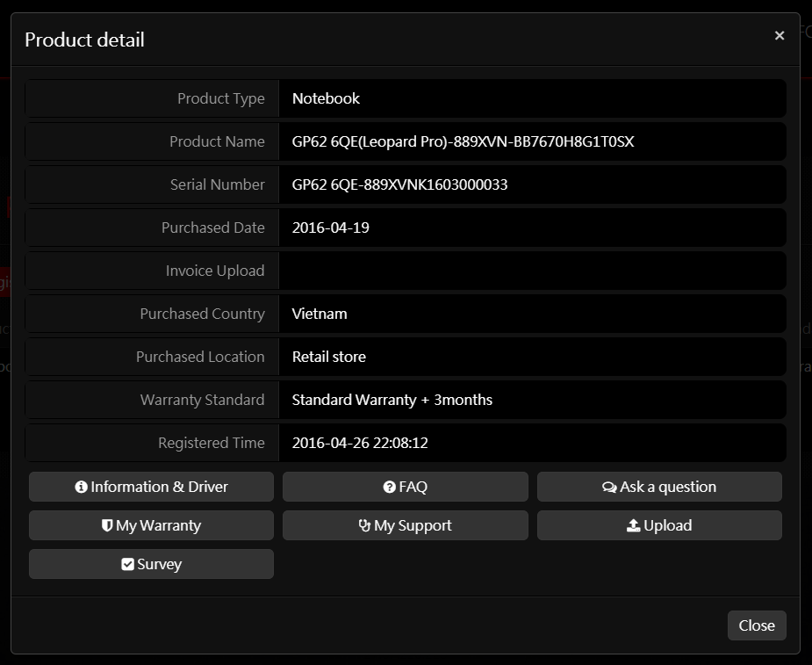Click the info circle icon
Screen dimensions: 812x665
tap(82, 487)
